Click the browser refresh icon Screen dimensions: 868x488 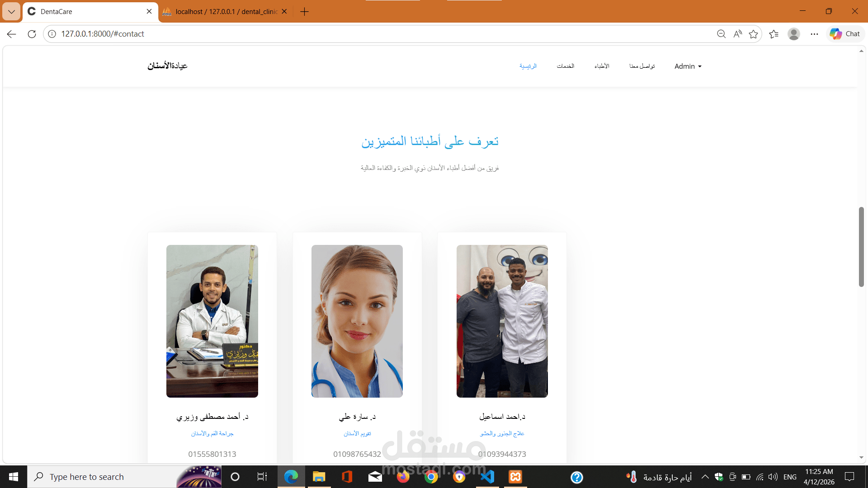pyautogui.click(x=32, y=34)
